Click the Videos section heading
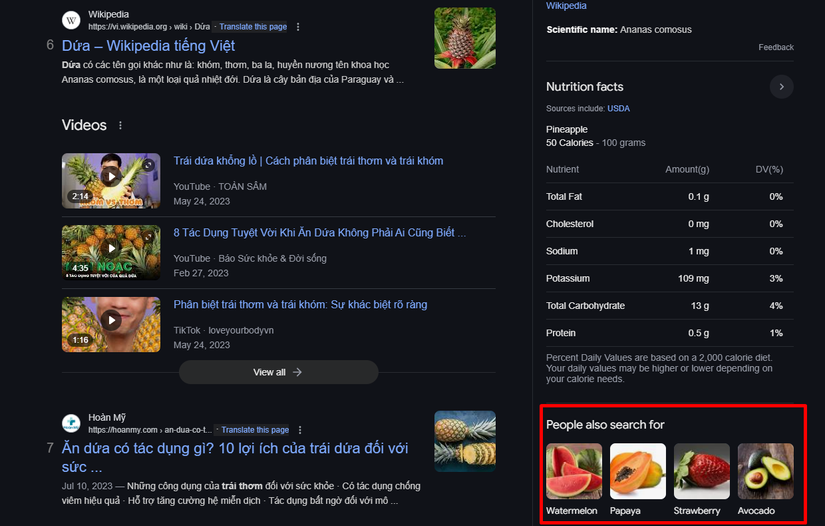This screenshot has height=526, width=825. coord(84,125)
